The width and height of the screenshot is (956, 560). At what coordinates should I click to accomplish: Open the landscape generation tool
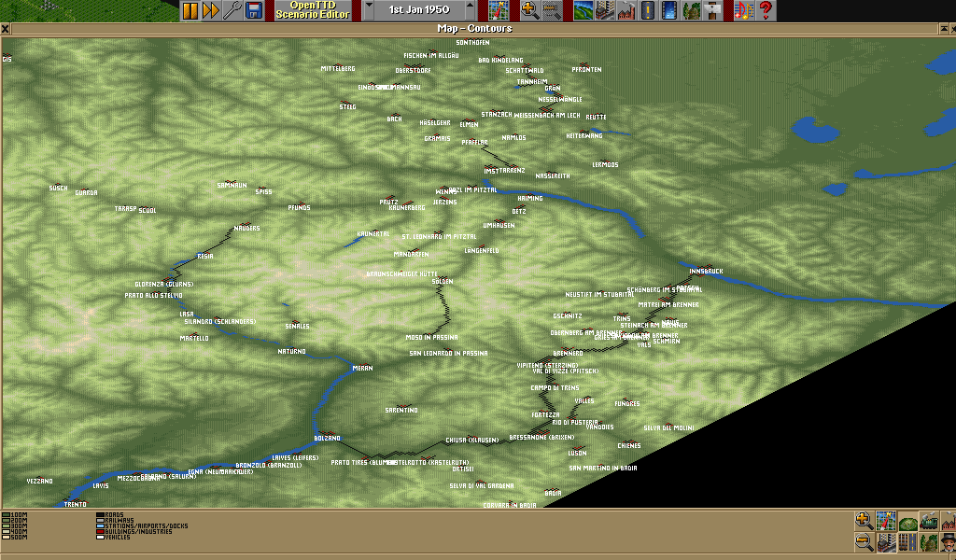coord(583,10)
